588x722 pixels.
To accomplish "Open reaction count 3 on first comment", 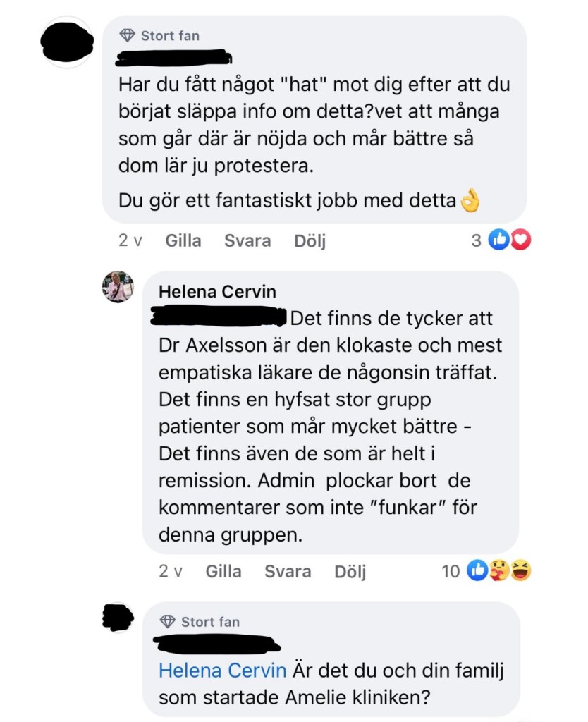I will pyautogui.click(x=476, y=241).
